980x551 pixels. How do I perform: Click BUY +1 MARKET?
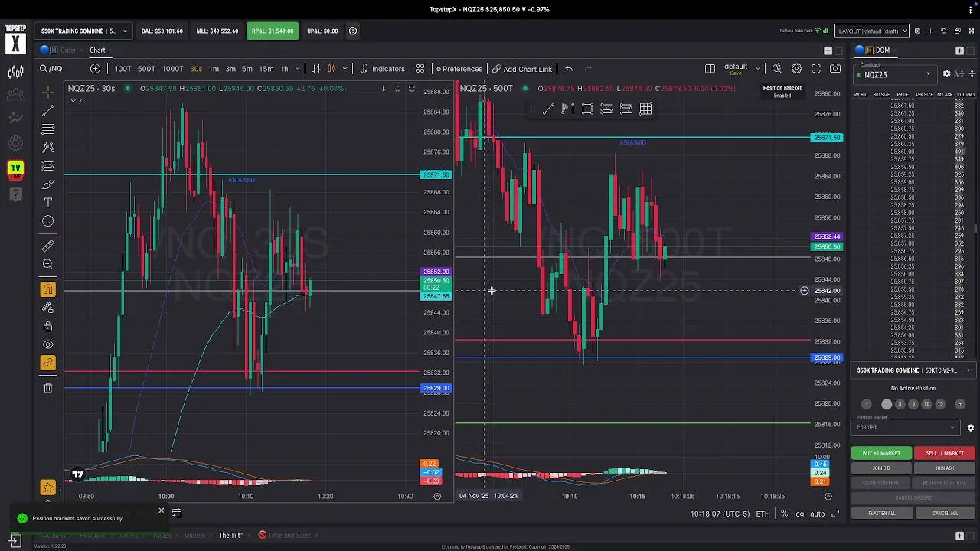[881, 453]
